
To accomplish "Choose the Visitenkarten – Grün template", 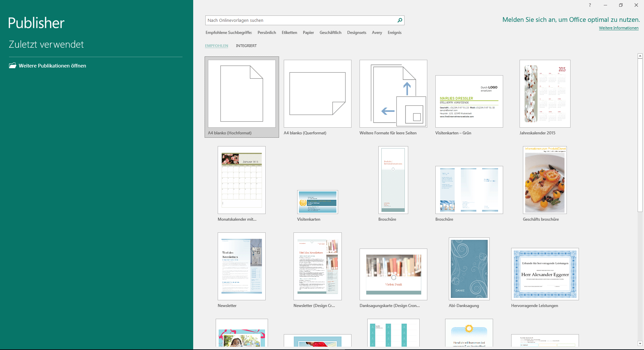I will [469, 101].
